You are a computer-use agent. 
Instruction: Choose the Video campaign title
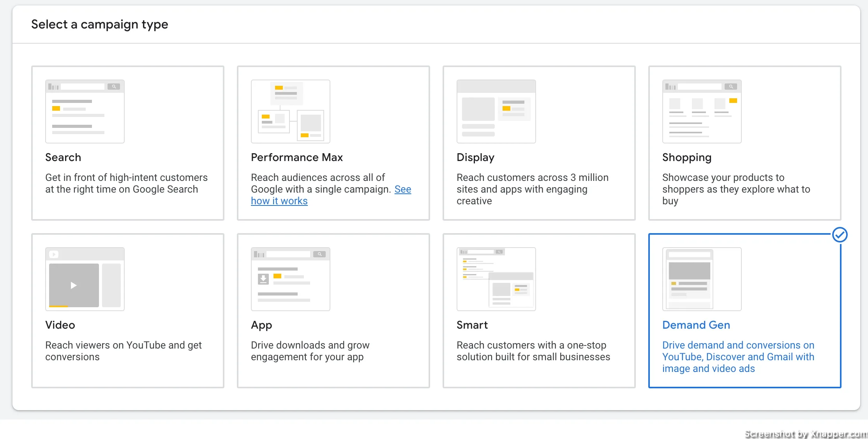pos(60,325)
